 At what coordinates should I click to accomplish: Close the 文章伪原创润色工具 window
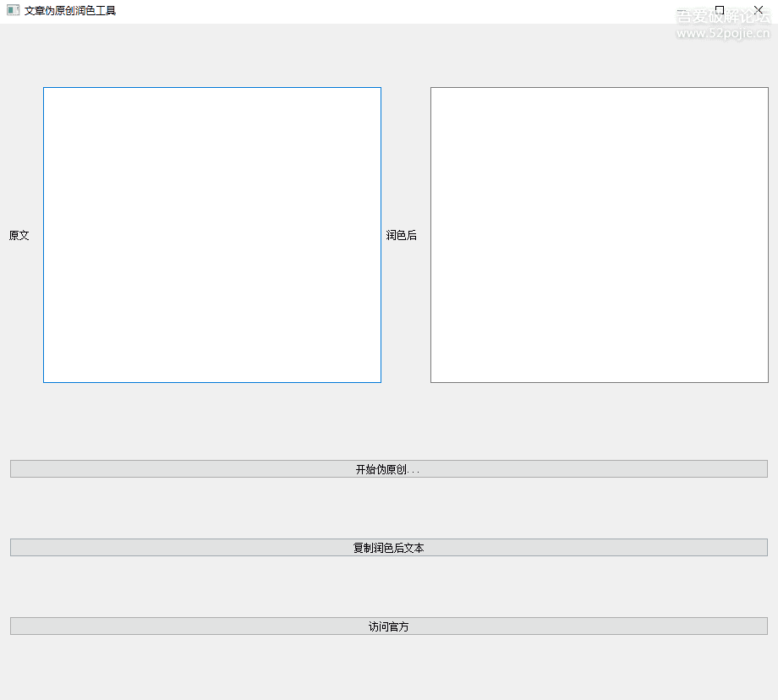pyautogui.click(x=759, y=10)
